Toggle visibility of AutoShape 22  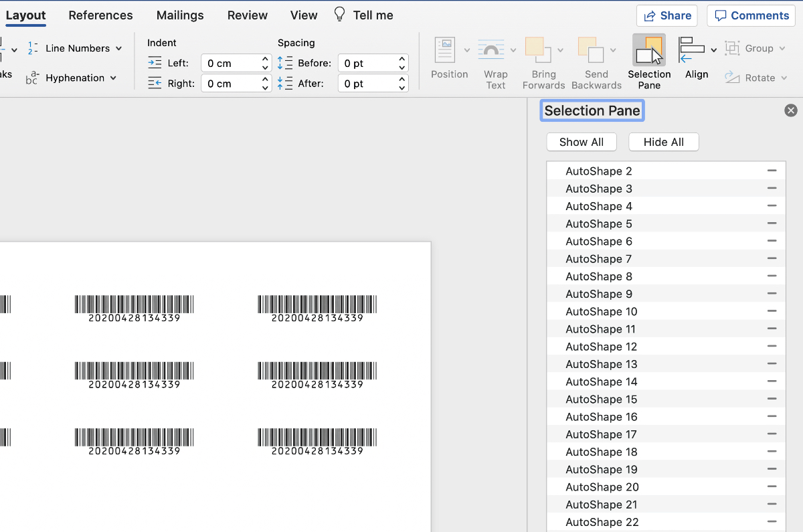[772, 521]
